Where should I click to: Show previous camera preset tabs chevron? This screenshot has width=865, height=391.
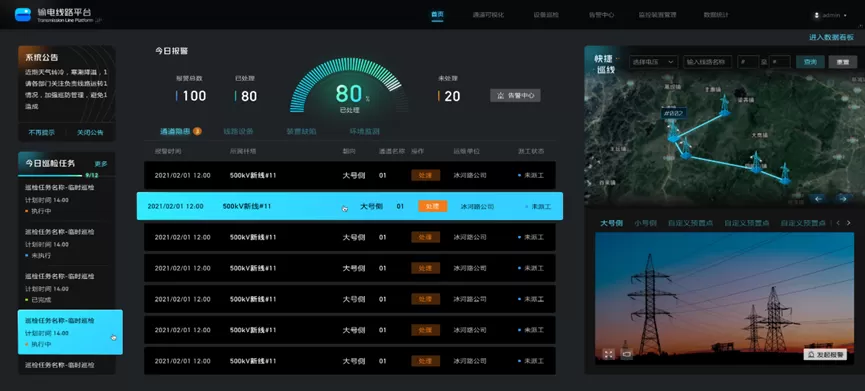[x=838, y=223]
